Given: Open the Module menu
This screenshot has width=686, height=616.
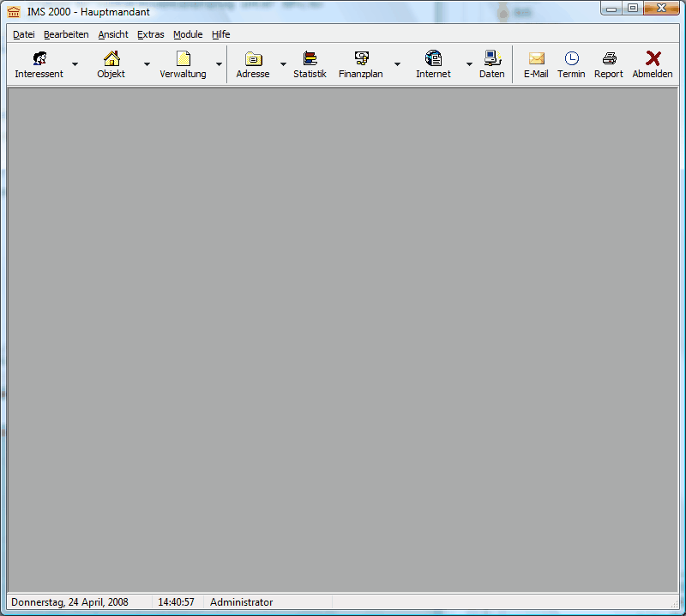Looking at the screenshot, I should tap(188, 34).
